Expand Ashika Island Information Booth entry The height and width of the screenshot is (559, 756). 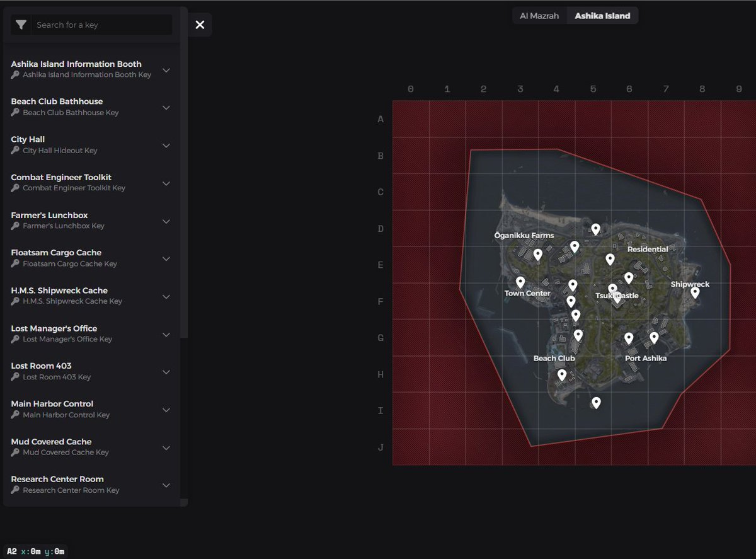pos(166,70)
